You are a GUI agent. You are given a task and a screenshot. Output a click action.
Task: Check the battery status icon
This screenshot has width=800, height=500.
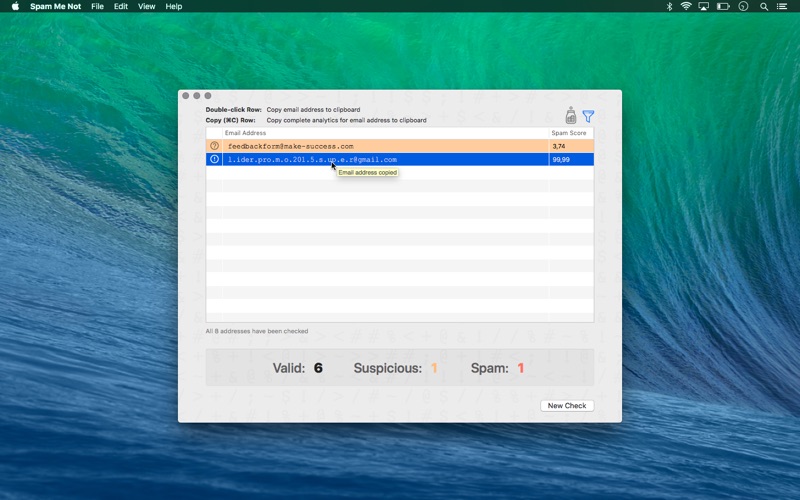[x=723, y=6]
